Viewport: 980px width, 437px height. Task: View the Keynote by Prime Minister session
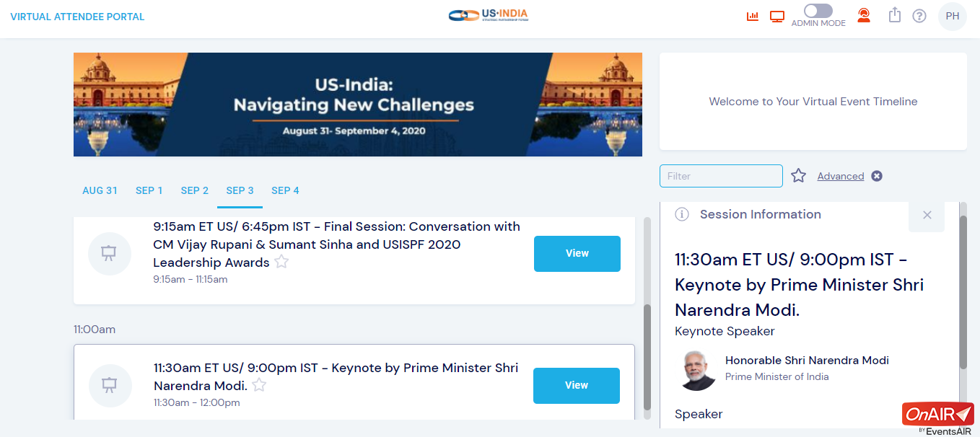pos(577,386)
